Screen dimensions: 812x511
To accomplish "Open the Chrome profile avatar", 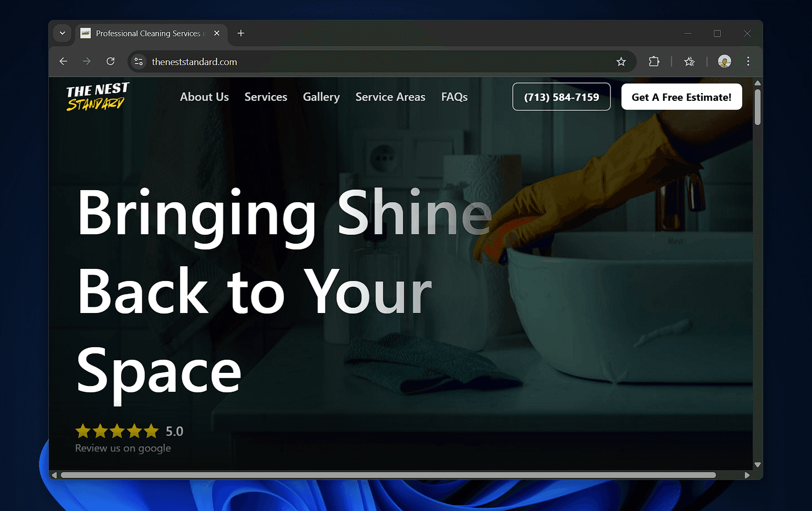I will (724, 61).
